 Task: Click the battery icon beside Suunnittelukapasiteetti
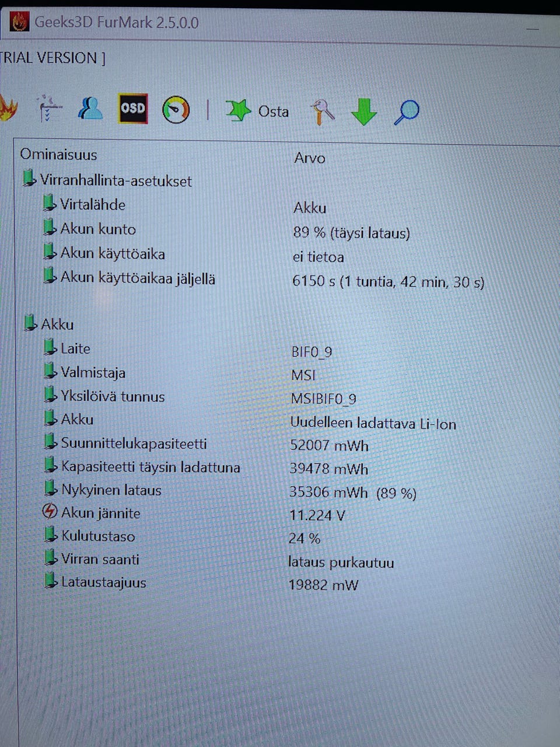click(51, 442)
